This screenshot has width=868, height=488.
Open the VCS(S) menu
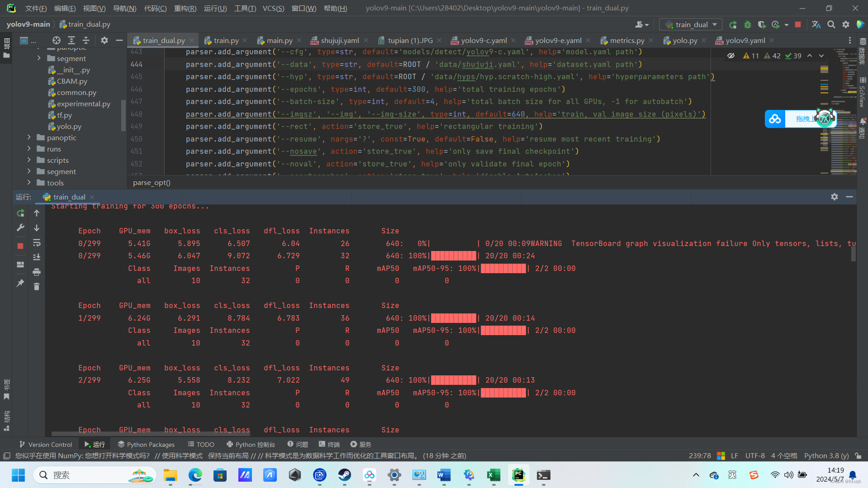pyautogui.click(x=273, y=8)
